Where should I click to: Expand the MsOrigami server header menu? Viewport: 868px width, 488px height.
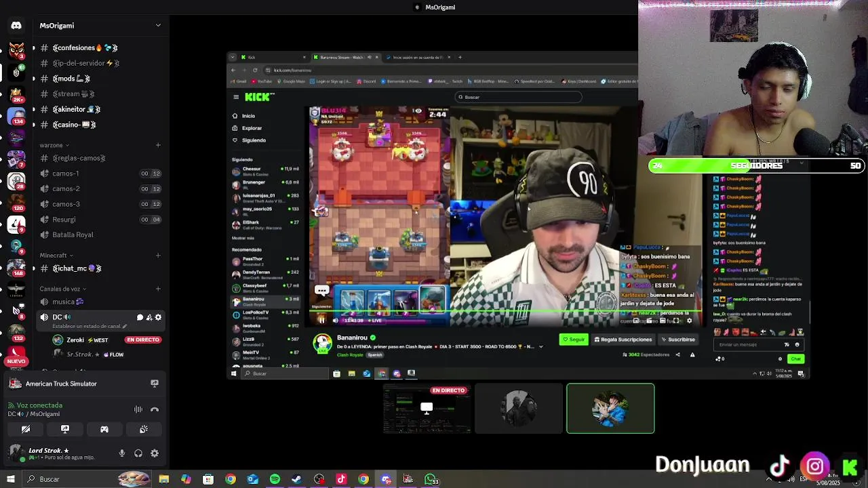(100, 26)
